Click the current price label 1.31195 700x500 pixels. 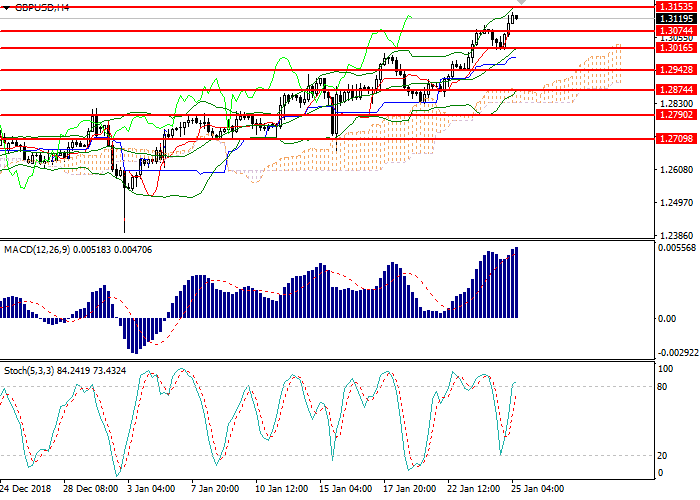coord(675,19)
